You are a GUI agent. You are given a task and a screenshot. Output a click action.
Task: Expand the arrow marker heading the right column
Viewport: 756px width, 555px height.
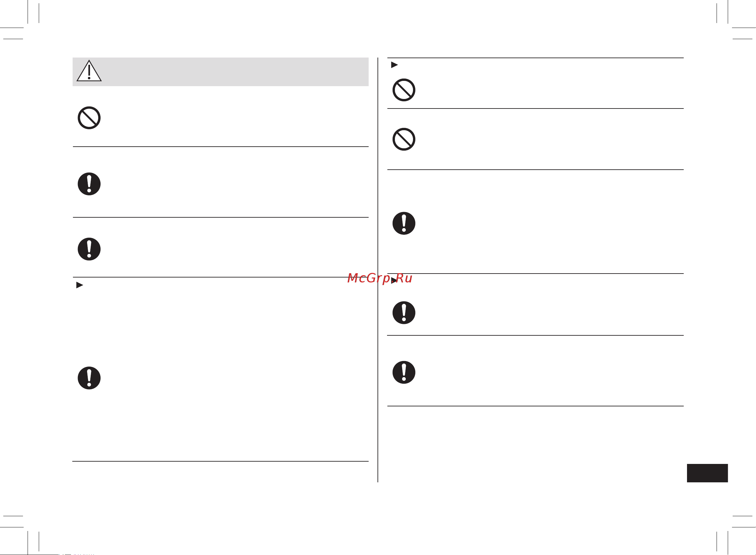pyautogui.click(x=395, y=65)
